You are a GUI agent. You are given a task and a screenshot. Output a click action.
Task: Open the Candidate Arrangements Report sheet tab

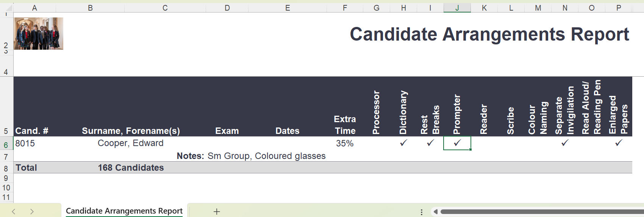point(124,211)
